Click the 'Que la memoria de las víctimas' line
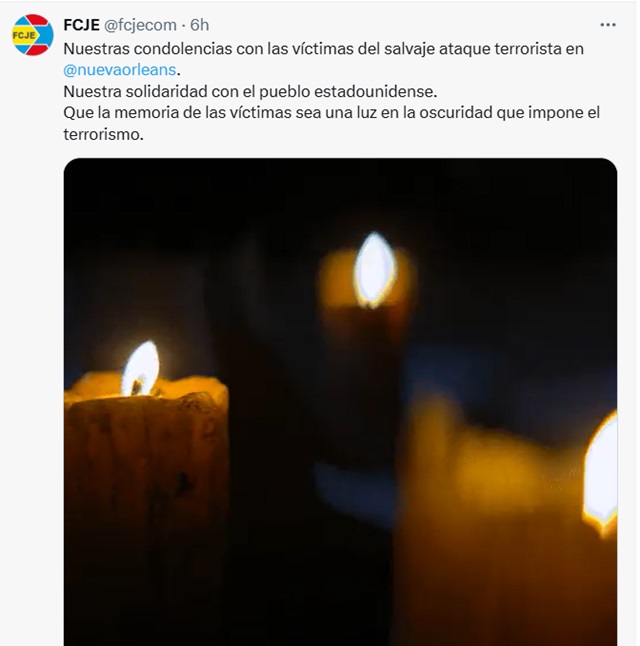Image resolution: width=640 pixels, height=646 pixels. 331,113
